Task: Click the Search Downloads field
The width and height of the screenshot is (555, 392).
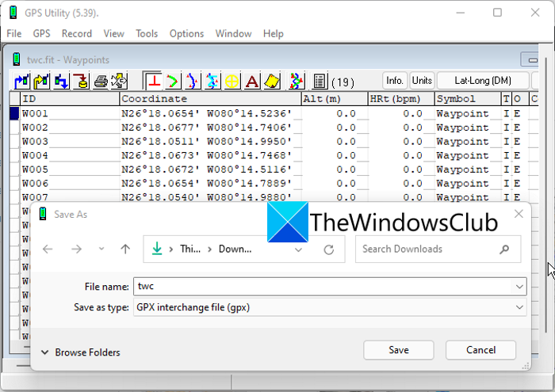Action: [428, 249]
